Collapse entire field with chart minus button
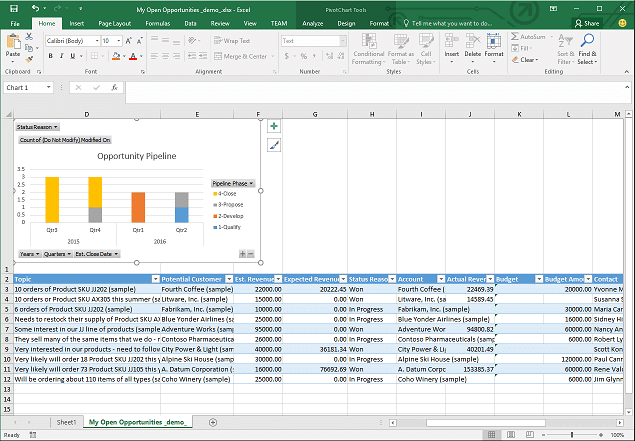The height and width of the screenshot is (441, 635). click(x=251, y=254)
